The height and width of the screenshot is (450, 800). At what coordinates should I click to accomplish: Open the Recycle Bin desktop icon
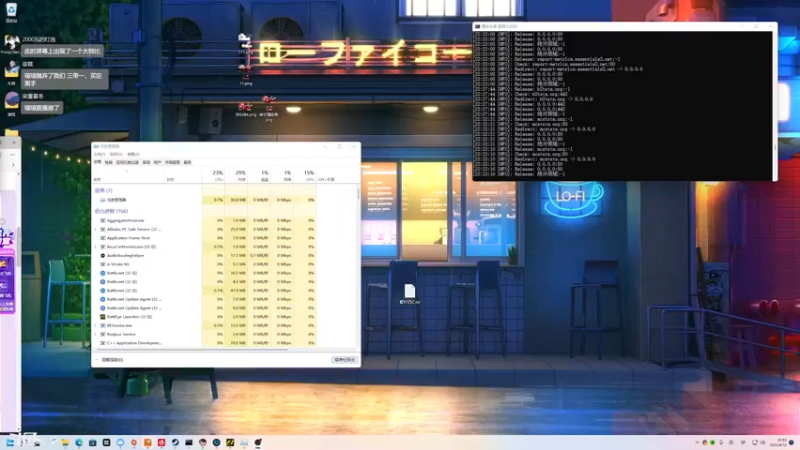pyautogui.click(x=11, y=12)
